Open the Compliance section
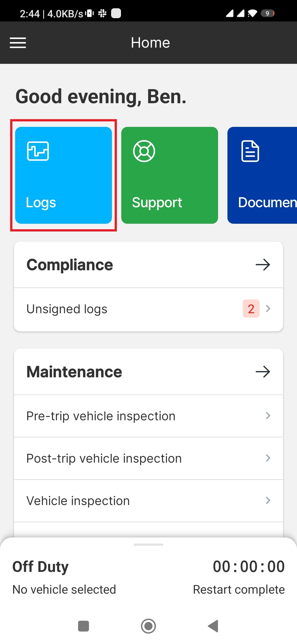The height and width of the screenshot is (644, 297). pos(70,265)
